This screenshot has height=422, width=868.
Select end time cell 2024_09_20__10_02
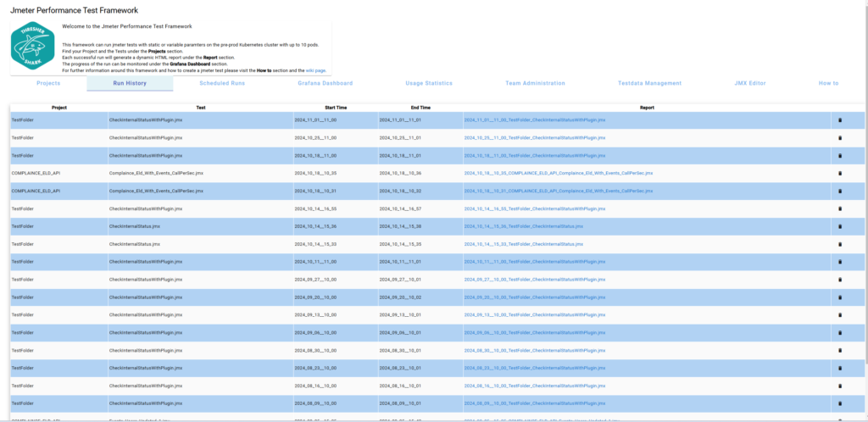pyautogui.click(x=420, y=297)
